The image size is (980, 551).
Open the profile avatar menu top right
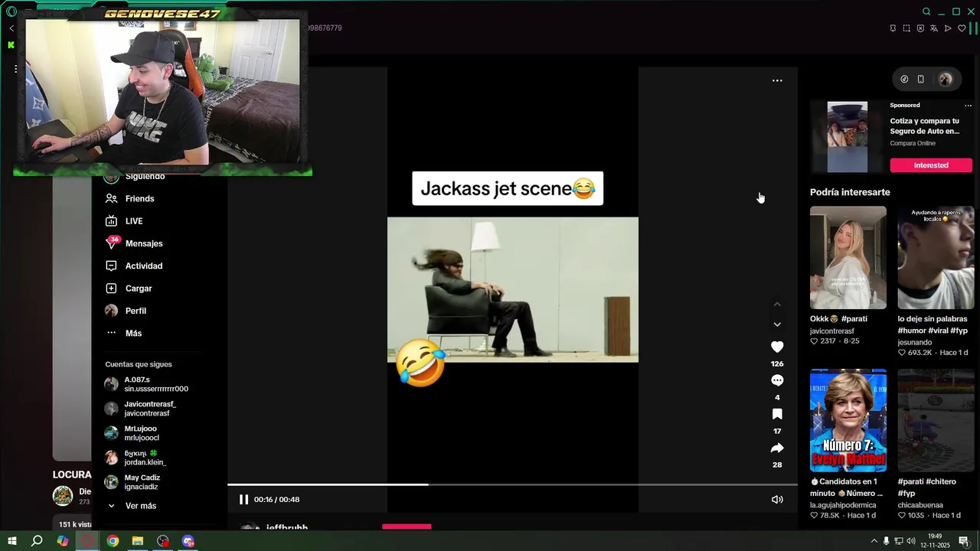click(946, 79)
